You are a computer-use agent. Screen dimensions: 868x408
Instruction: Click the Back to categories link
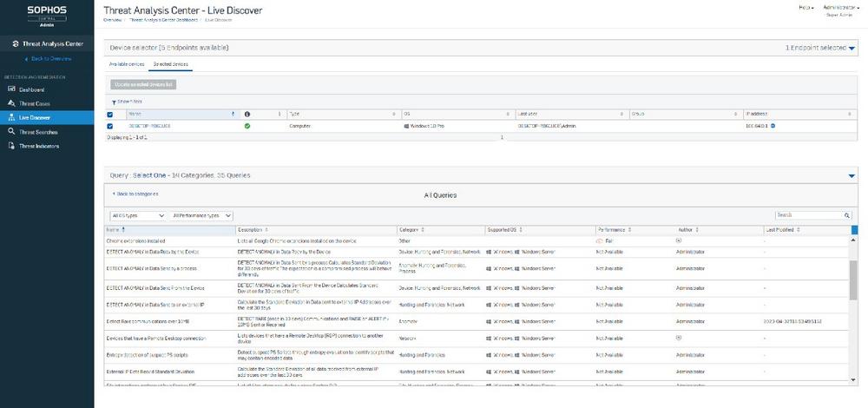[135, 194]
